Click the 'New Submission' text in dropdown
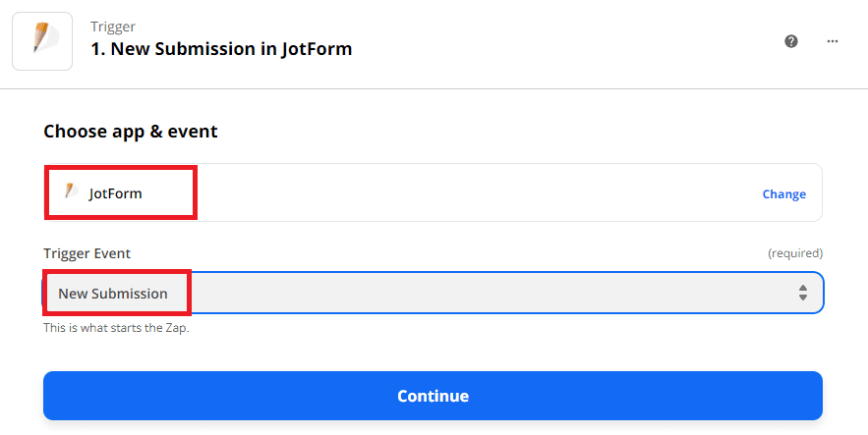Viewport: 868px width, 435px height. click(x=113, y=294)
